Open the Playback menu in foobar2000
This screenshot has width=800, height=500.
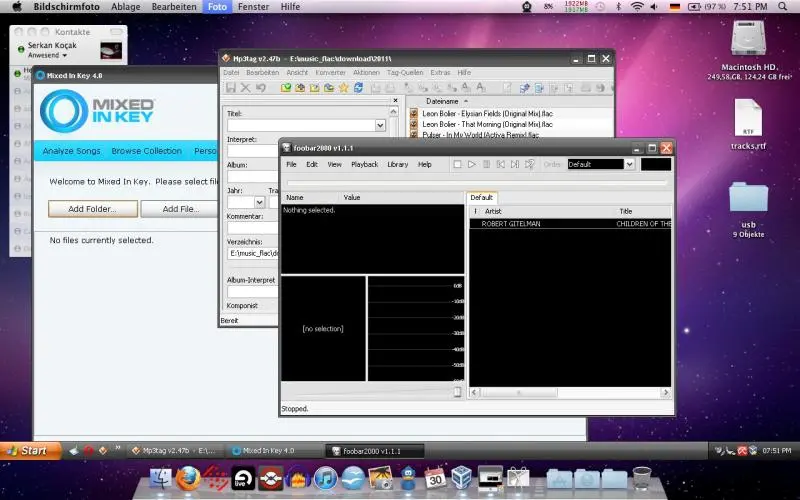(364, 164)
